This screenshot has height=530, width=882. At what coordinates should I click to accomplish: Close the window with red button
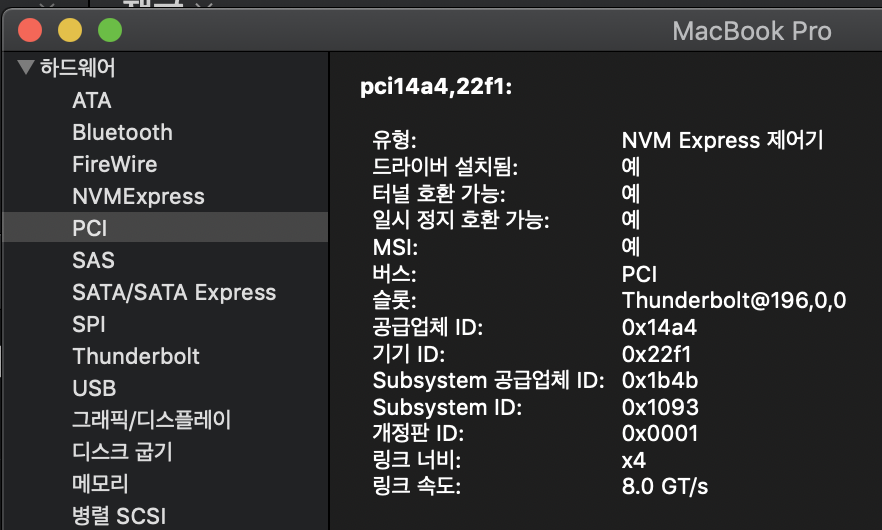pos(30,30)
